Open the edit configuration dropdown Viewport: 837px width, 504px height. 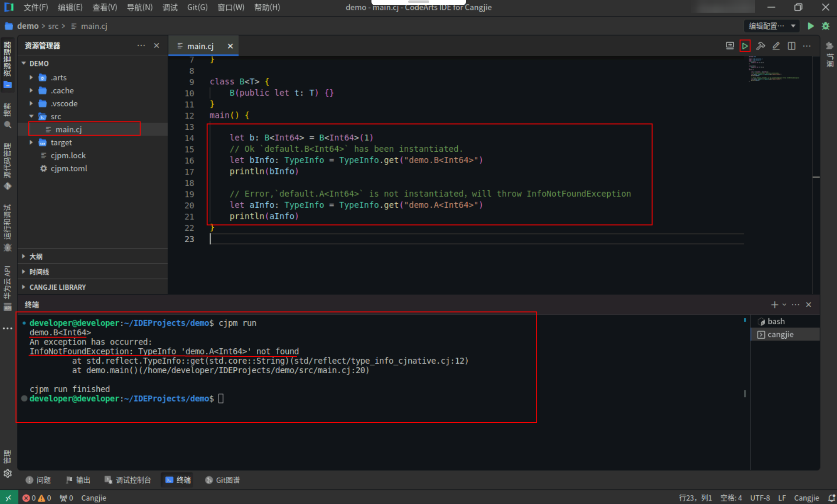[x=772, y=26]
